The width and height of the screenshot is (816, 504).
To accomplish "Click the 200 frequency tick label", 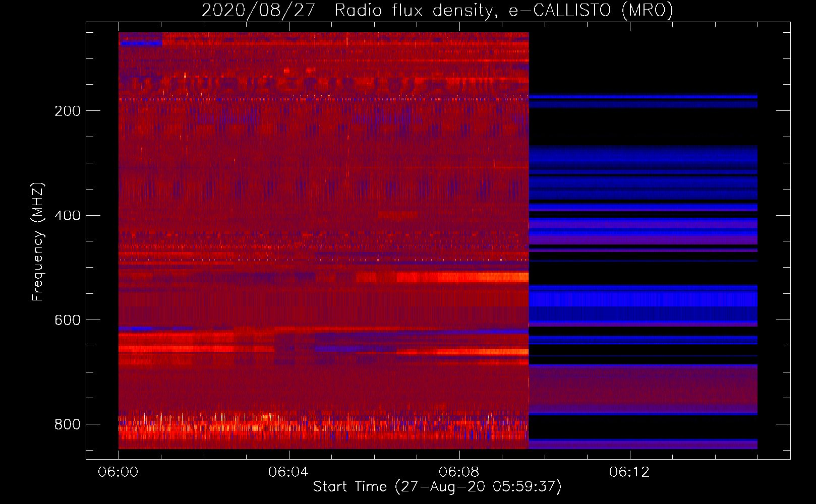I will point(68,111).
